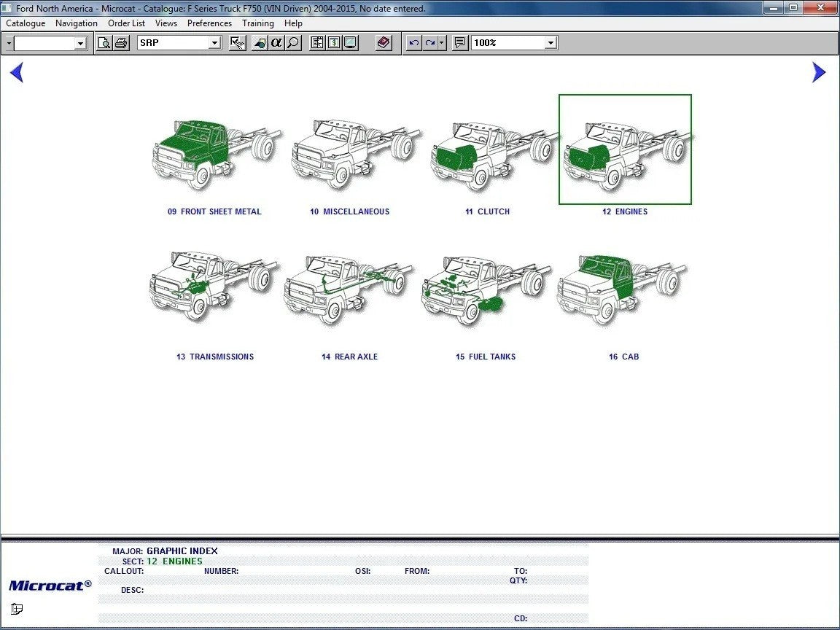Viewport: 840px width, 630px height.
Task: Expand the redo history dropdown arrow
Action: pos(441,43)
